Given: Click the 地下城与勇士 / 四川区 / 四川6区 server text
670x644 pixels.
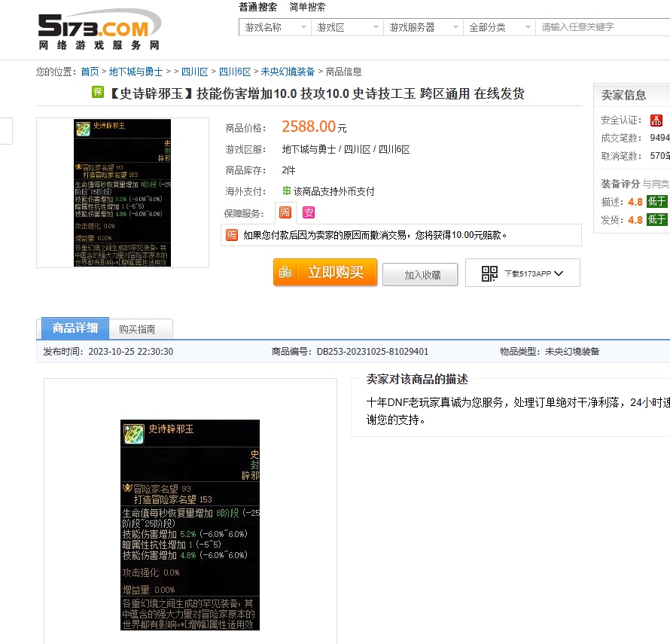Looking at the screenshot, I should [346, 149].
